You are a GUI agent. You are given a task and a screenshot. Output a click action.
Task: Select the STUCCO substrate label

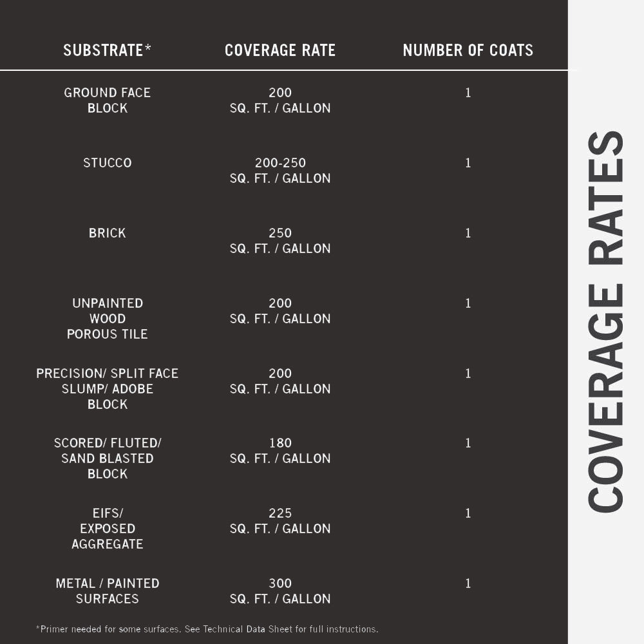pos(107,163)
